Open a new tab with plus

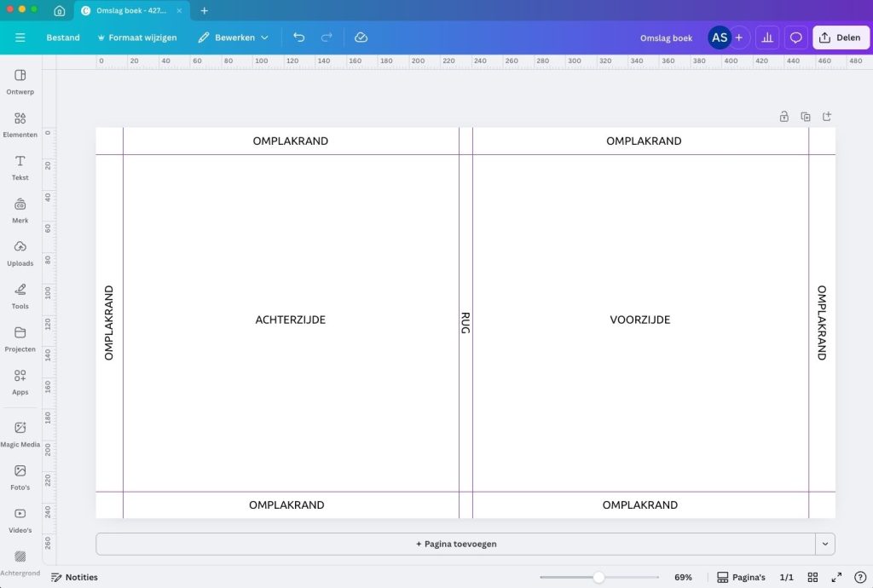(x=205, y=10)
